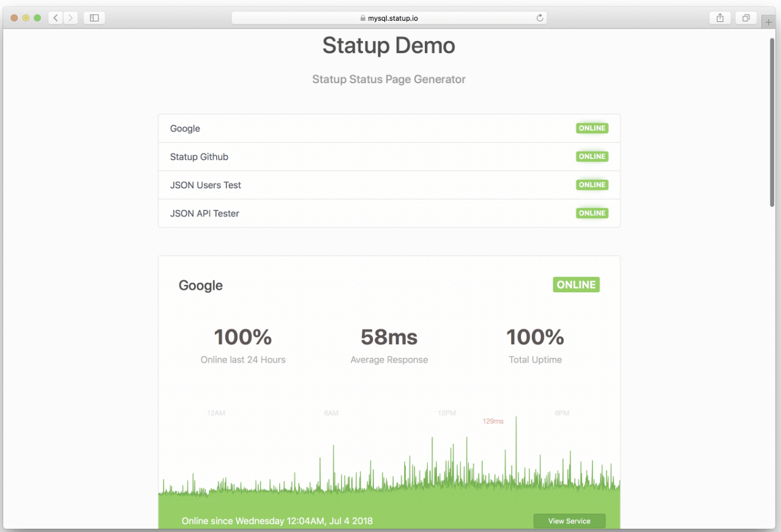Reload the page using the refresh icon
This screenshot has width=781, height=532.
[x=540, y=18]
